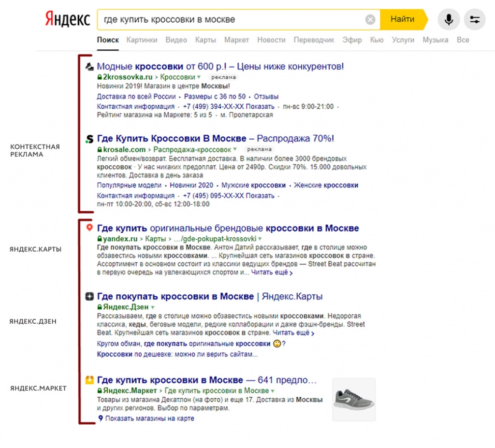Screen dimensions: 495x448
Task: Open Показать магазины на карте link
Action: click(150, 419)
